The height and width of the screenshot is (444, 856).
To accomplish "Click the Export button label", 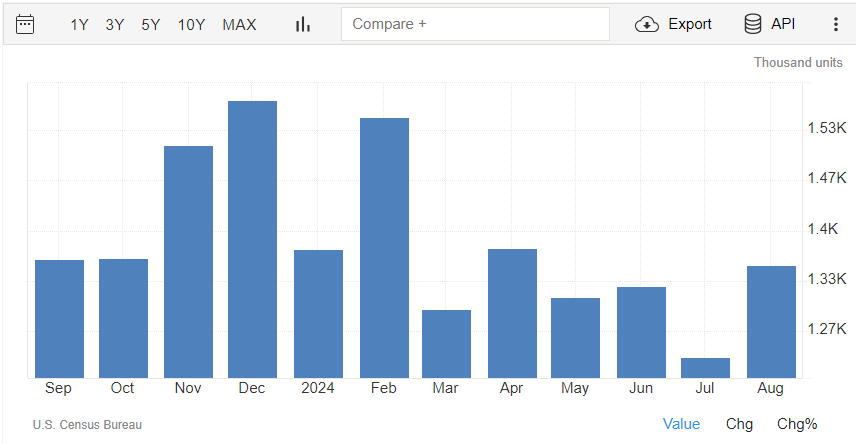I will click(689, 24).
